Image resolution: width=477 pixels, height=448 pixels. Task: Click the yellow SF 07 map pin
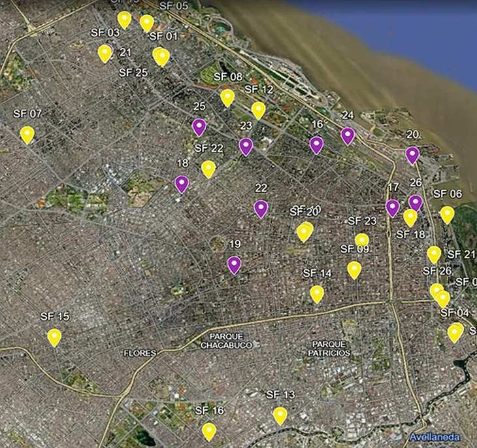pyautogui.click(x=27, y=134)
